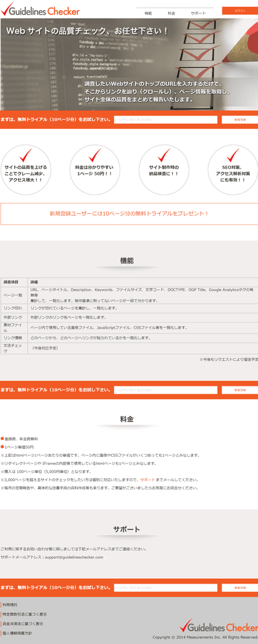This screenshot has height=644, width=258.
Task: Focus the email input below the hero image
Action: (165, 119)
